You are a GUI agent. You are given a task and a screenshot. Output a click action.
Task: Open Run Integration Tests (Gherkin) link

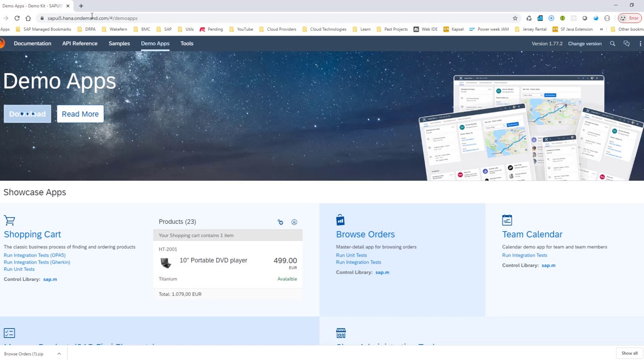point(37,262)
